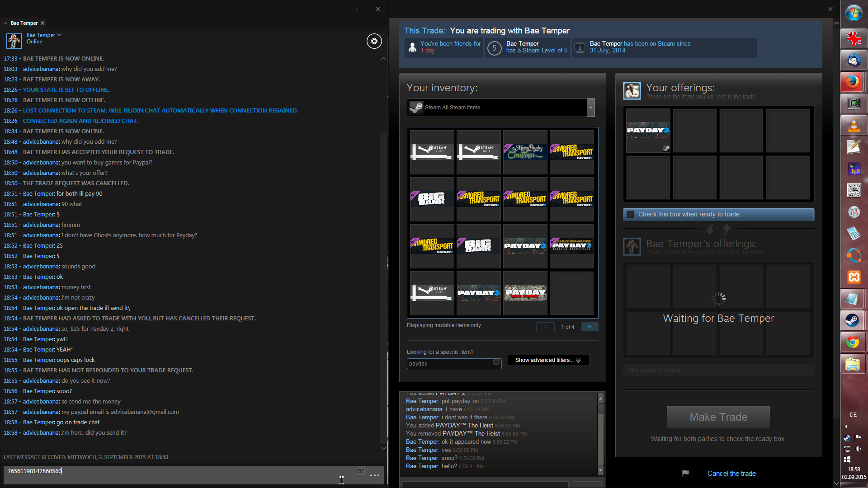This screenshot has height=488, width=868.
Task: Go to next inventory page
Action: click(x=589, y=327)
